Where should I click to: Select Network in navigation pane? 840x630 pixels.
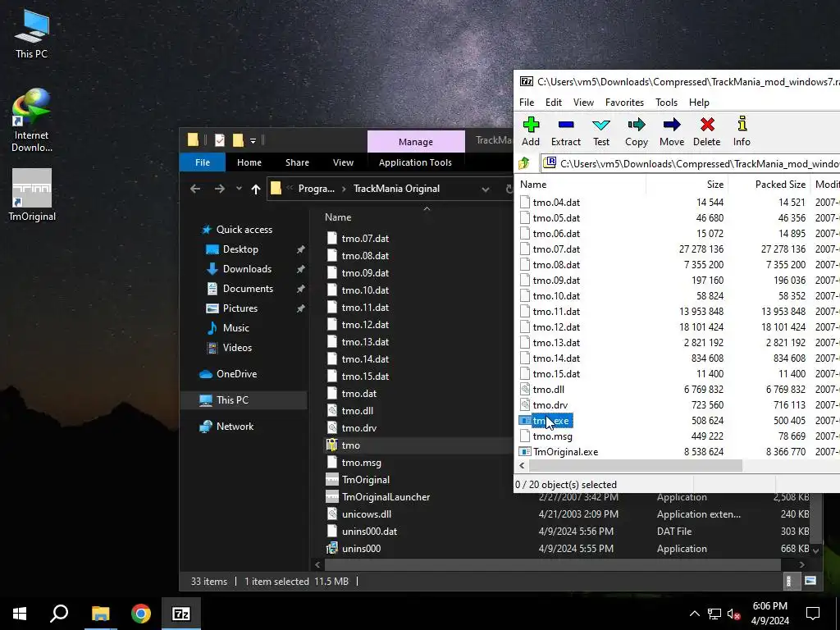235,427
